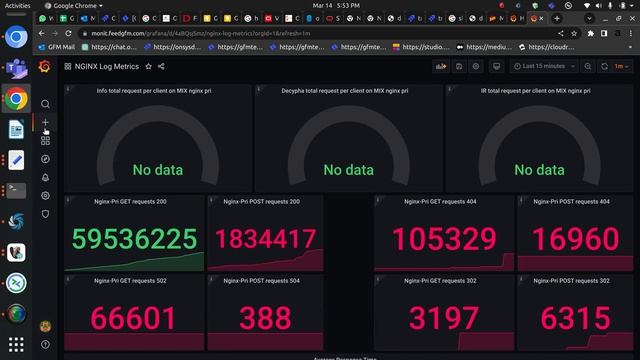Bookmark this page with star icon
The height and width of the screenshot is (360, 640).
point(574,33)
